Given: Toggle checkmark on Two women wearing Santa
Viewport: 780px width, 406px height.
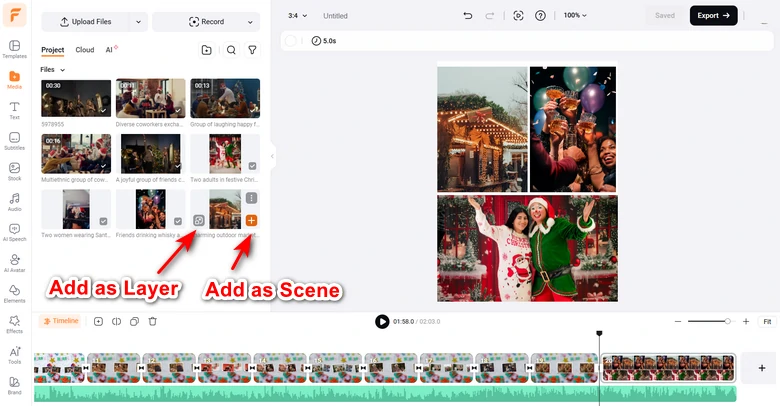Looking at the screenshot, I should pyautogui.click(x=103, y=221).
